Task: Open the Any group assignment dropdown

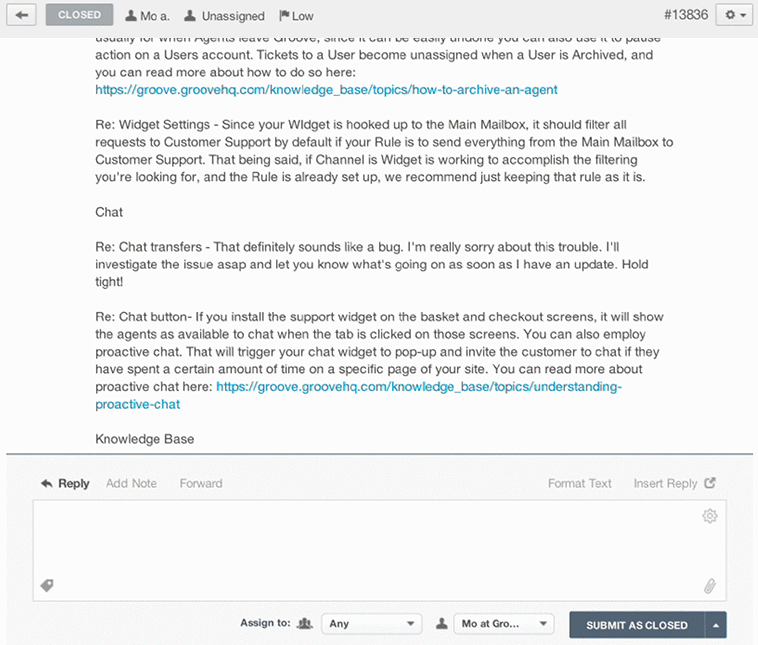Action: [371, 624]
